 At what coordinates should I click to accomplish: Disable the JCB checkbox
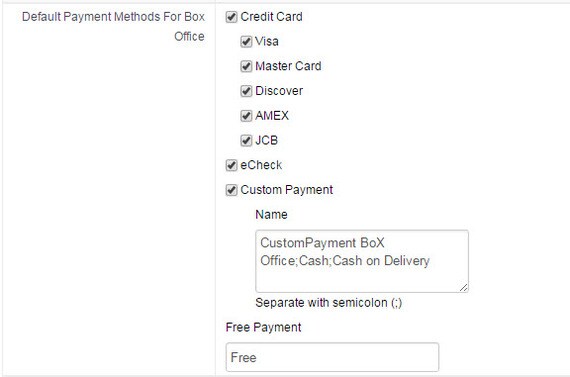(x=246, y=140)
